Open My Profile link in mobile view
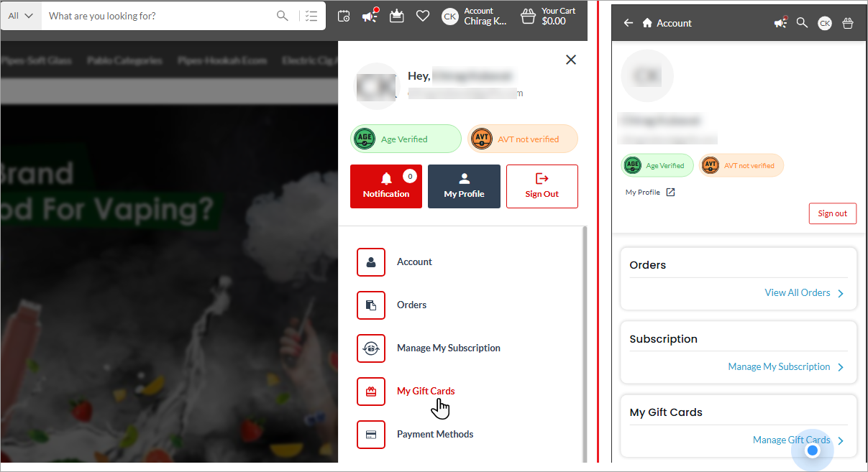The image size is (868, 472). pos(643,193)
